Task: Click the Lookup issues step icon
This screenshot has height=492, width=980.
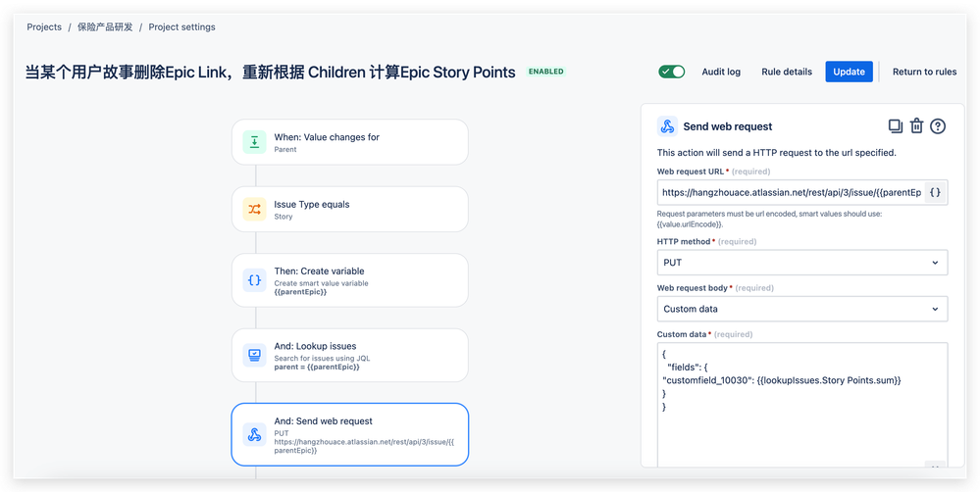Action: pyautogui.click(x=254, y=355)
